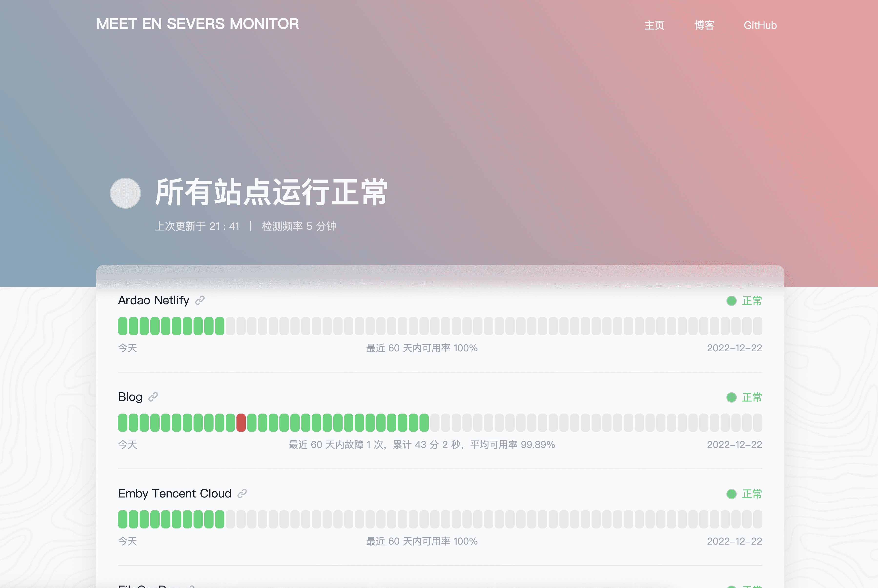Open the GitHub navigation link
Viewport: 878px width, 588px height.
click(760, 25)
